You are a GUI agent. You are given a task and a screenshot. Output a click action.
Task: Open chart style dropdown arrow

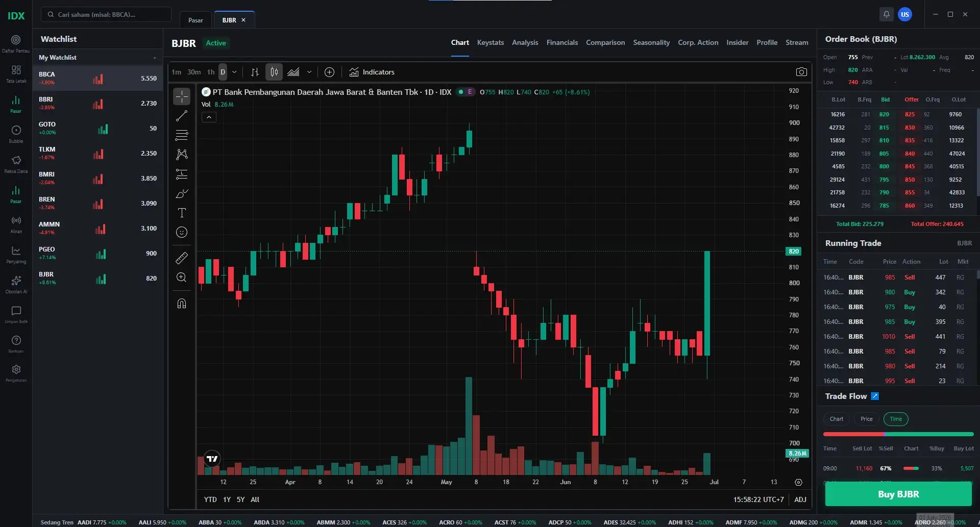309,72
